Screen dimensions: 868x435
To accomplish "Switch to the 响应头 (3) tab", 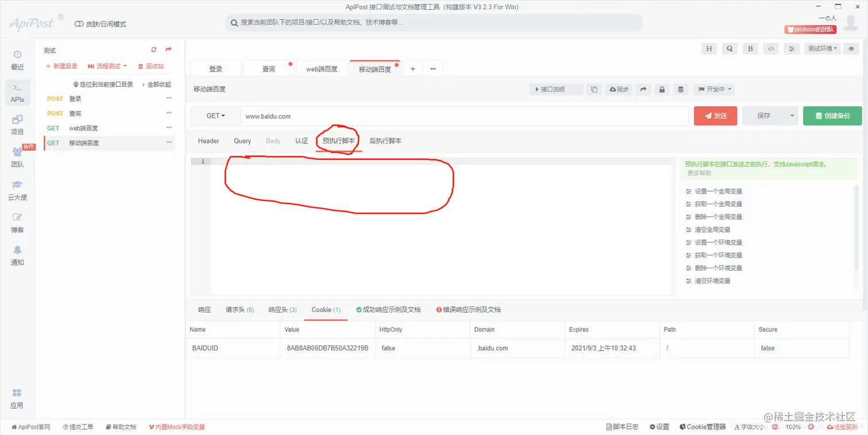I will [x=282, y=310].
